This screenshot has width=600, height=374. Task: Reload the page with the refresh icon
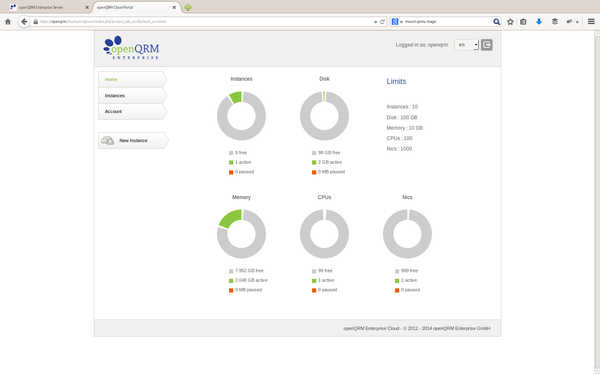(x=382, y=22)
